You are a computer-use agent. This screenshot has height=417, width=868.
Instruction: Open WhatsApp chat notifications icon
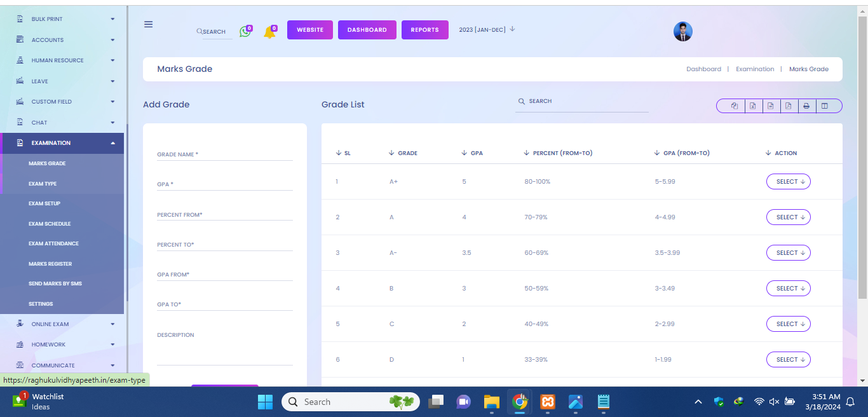click(245, 31)
